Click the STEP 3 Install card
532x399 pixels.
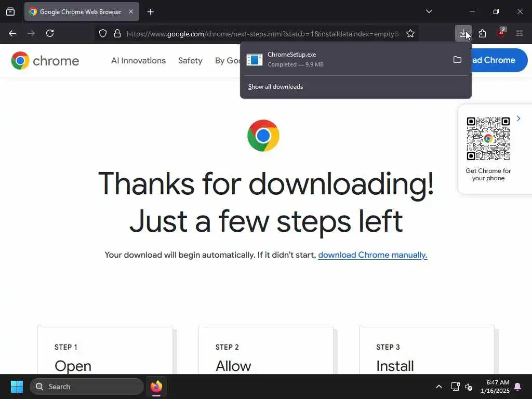[427, 350]
